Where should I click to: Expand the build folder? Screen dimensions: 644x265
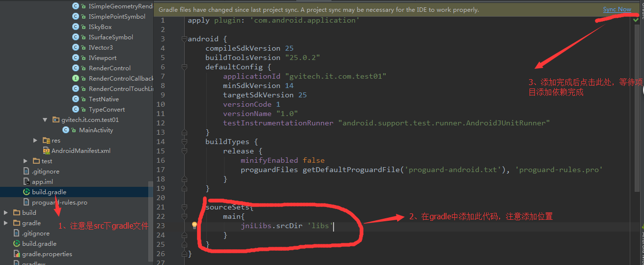[6, 212]
